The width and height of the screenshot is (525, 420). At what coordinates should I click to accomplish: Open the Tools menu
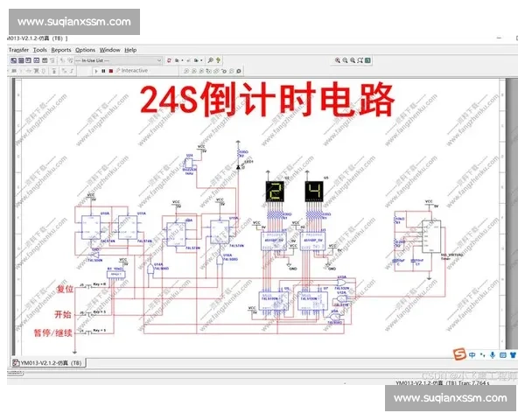40,50
